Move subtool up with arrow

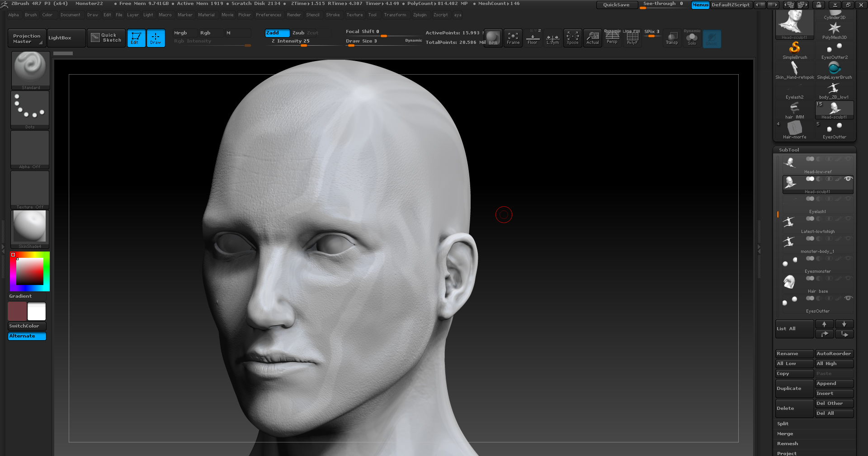coord(824,324)
